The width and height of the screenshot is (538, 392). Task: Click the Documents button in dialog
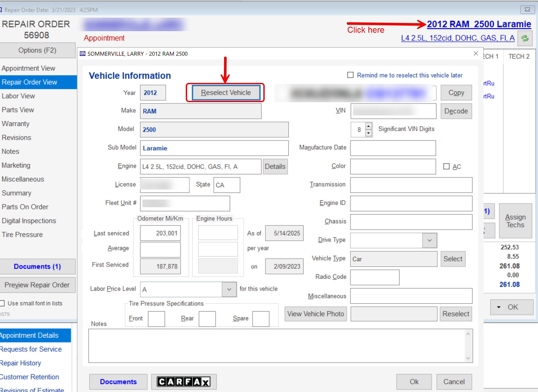(118, 382)
